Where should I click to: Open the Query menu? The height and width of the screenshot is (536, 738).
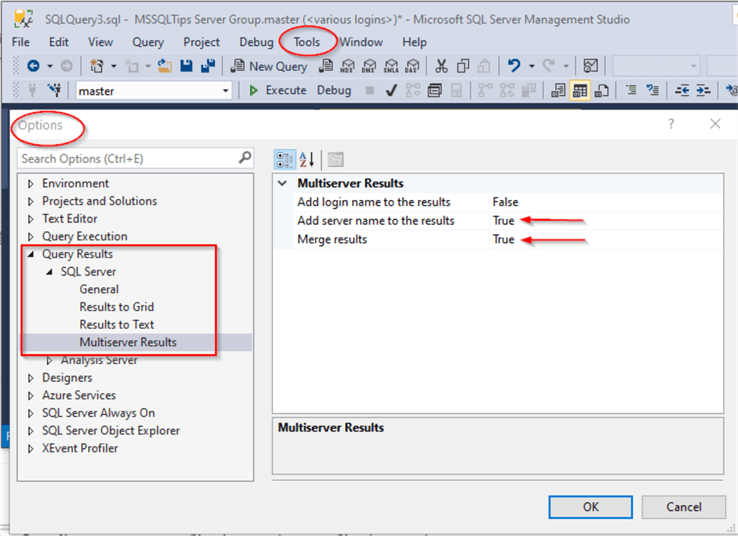coord(148,42)
